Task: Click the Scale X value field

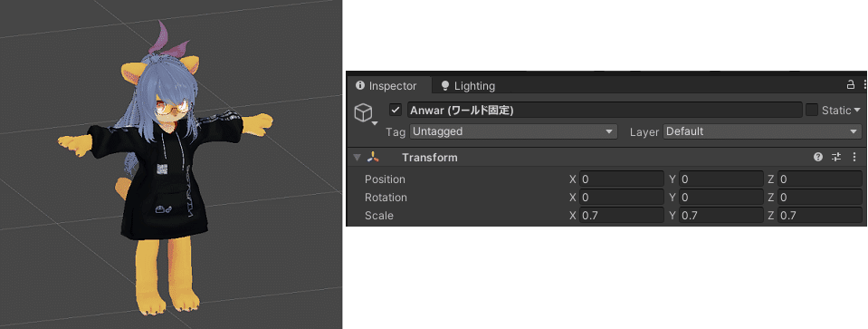Action: click(x=621, y=216)
